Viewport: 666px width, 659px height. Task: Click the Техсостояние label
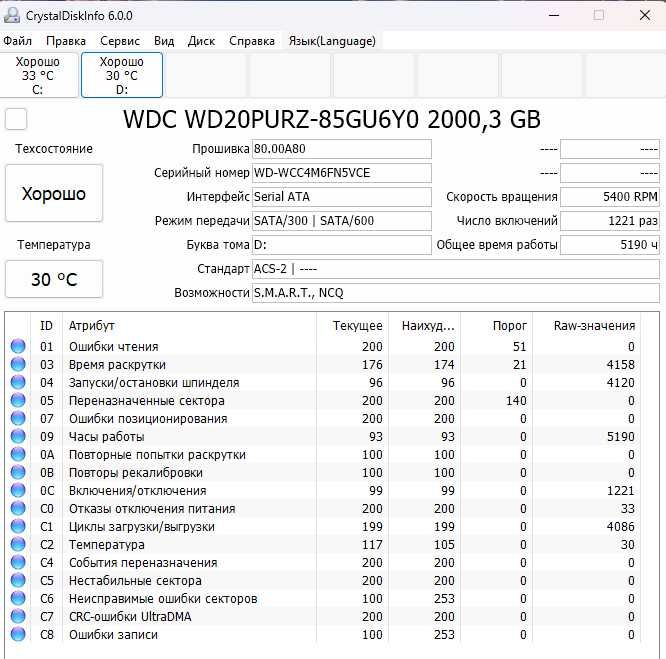point(54,149)
